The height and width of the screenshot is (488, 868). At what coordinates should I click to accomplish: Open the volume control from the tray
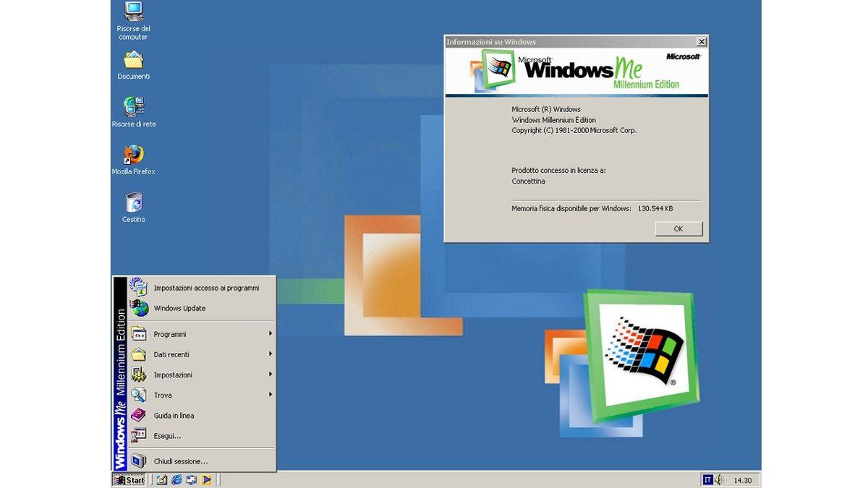tap(719, 479)
